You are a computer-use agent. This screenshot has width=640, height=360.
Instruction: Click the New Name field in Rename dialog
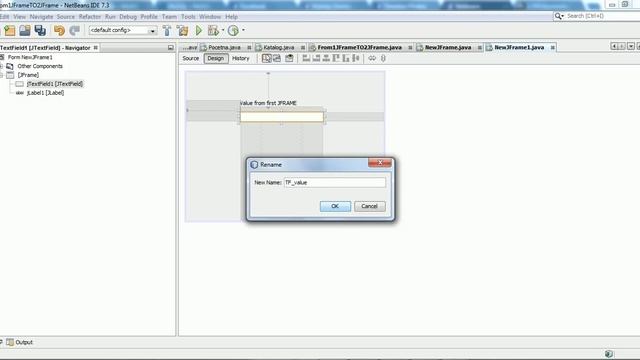[x=335, y=182]
